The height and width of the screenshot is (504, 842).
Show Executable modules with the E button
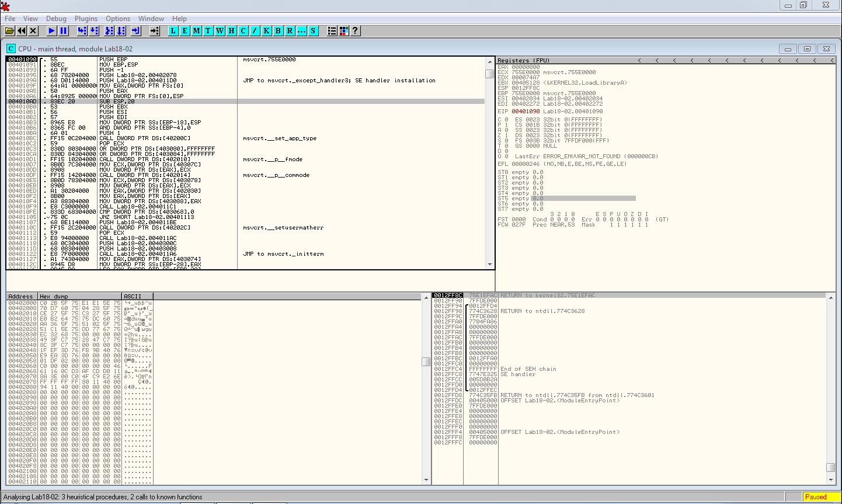(x=185, y=30)
